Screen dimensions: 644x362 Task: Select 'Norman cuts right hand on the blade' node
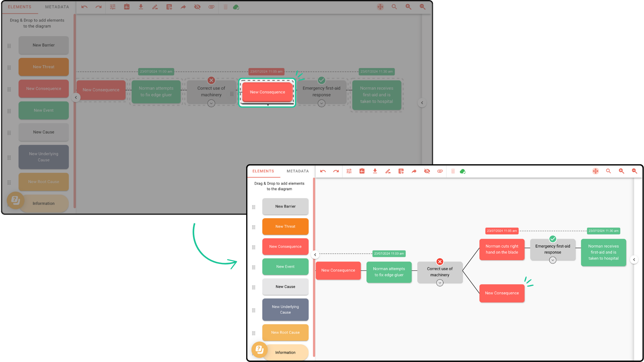502,249
